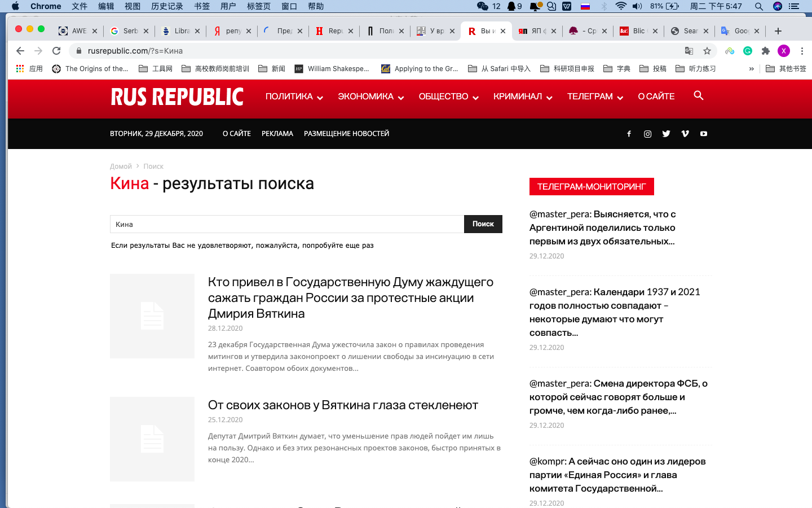Switch to the Serb Google tab

pyautogui.click(x=130, y=31)
